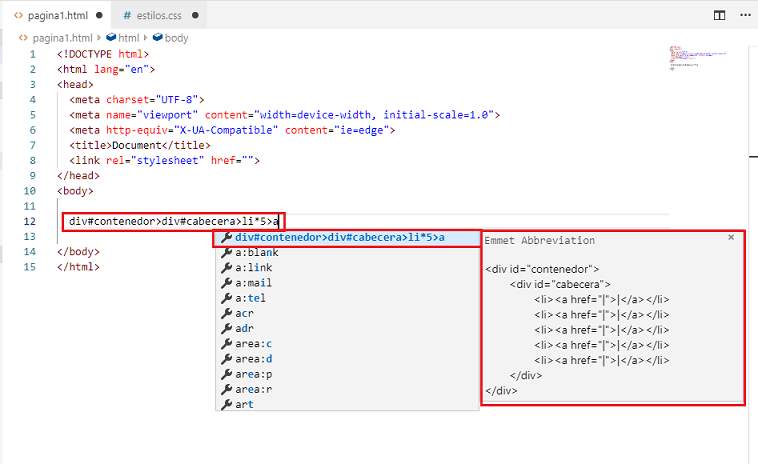This screenshot has width=758, height=464.
Task: Click pagina1.html in the breadcrumb
Action: pos(62,38)
